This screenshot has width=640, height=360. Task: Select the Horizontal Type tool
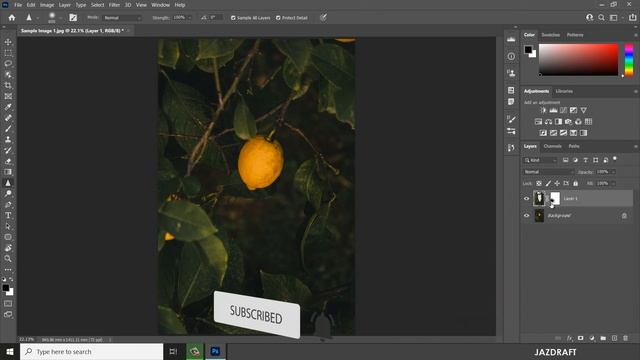point(8,215)
